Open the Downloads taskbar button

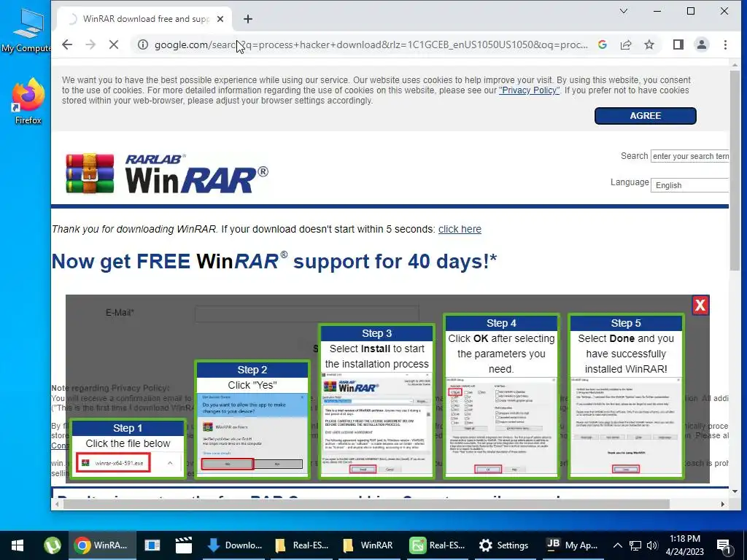coord(236,545)
